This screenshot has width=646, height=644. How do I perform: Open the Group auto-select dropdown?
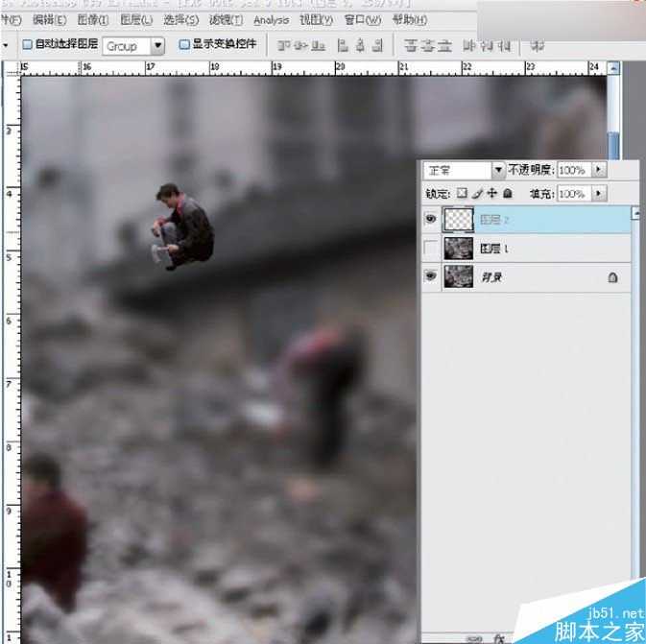pos(157,45)
